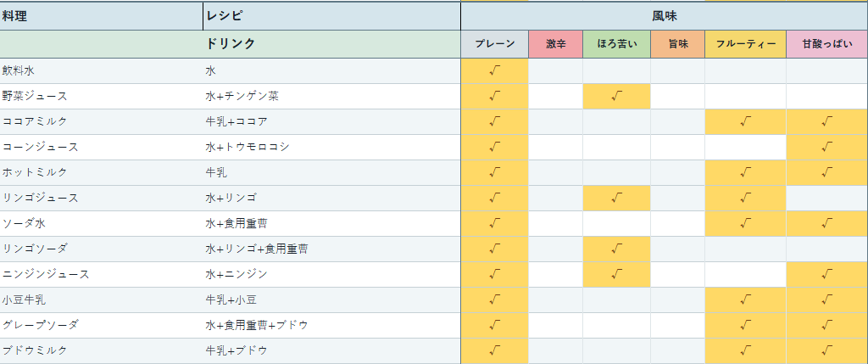Screen dimensions: 868x364
Task: Select the ココアミルク dish cell
Action: (x=102, y=122)
